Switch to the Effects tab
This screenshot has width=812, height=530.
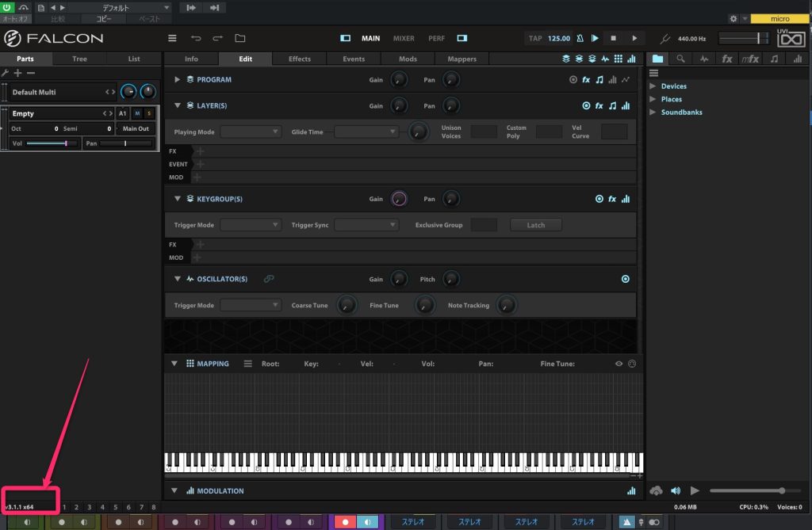[299, 59]
